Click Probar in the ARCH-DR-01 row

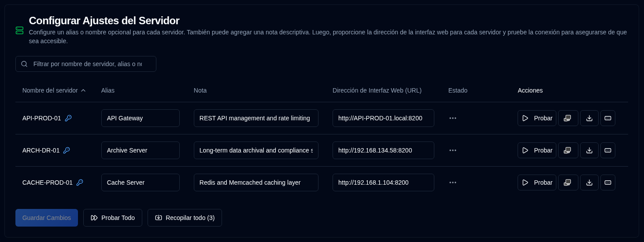pos(537,150)
